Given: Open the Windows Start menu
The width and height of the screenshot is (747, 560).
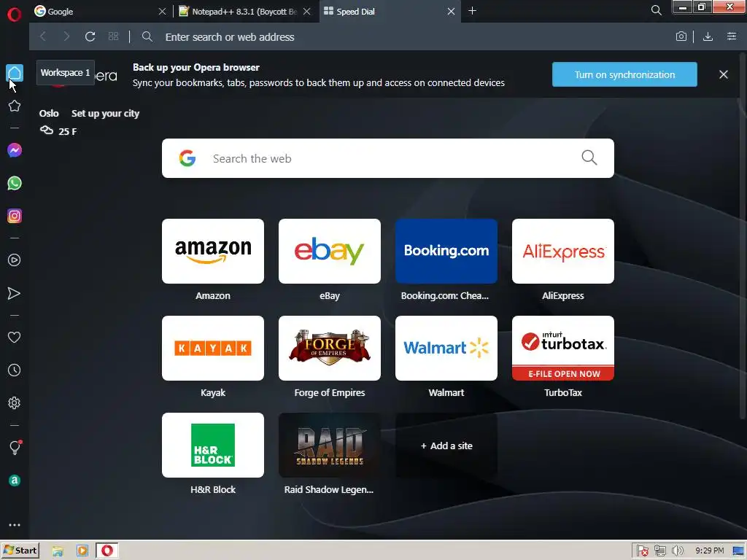Looking at the screenshot, I should coord(20,551).
